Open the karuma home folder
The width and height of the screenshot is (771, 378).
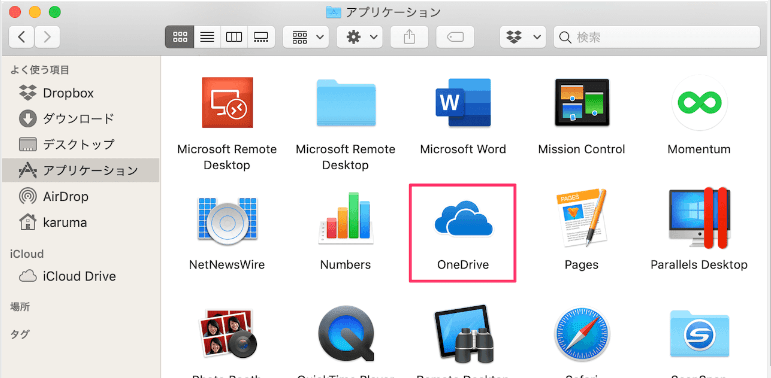80,223
